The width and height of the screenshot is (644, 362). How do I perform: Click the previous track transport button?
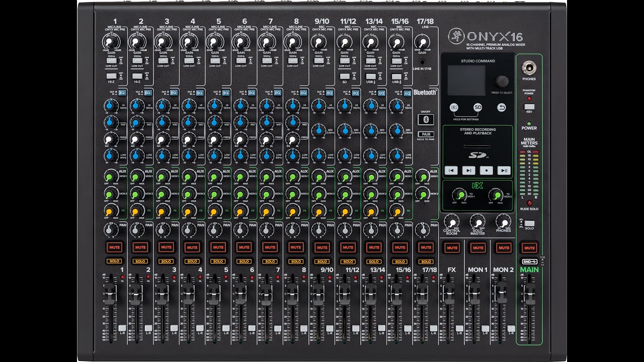pos(451,170)
